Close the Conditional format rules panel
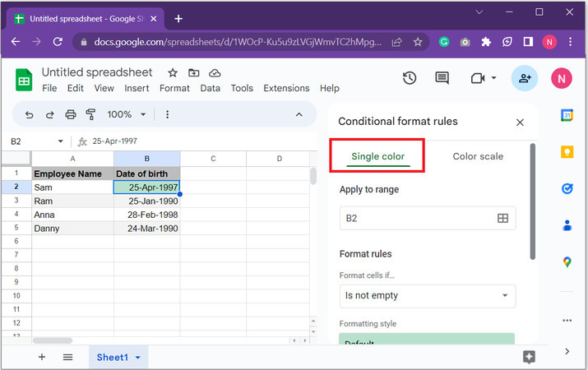Screen dimensions: 588x370 [520, 123]
